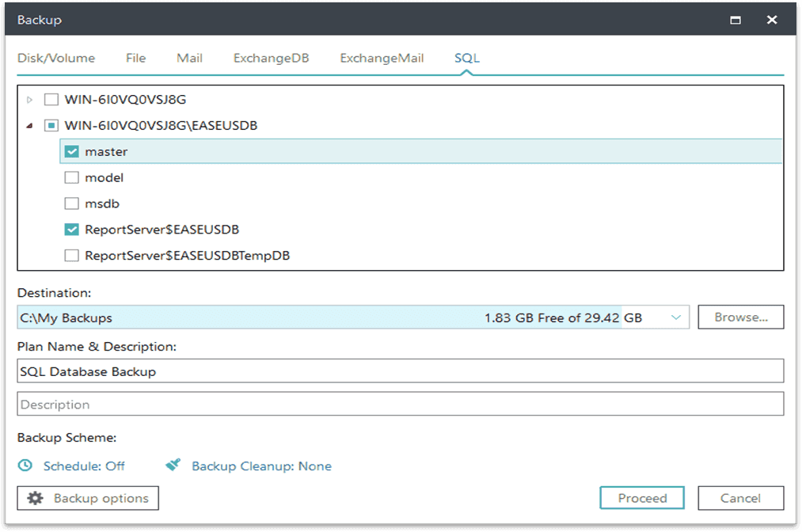Click the 'Destination:' label
This screenshot has height=532, width=802.
coord(54,293)
